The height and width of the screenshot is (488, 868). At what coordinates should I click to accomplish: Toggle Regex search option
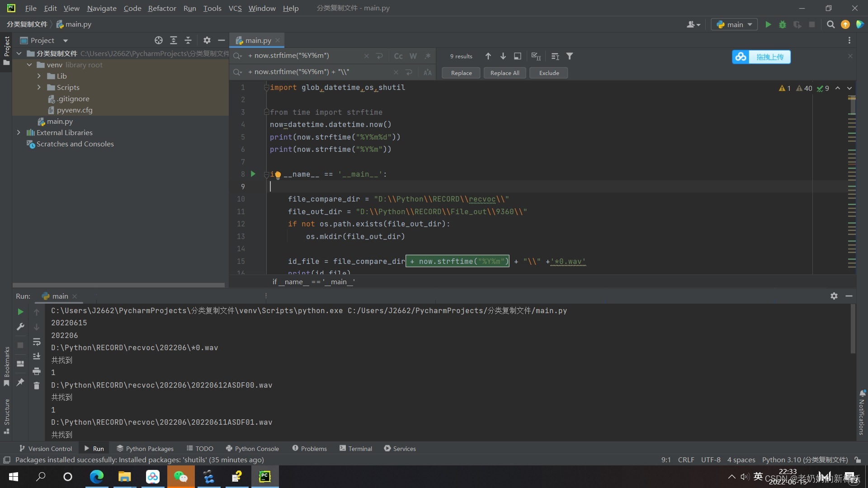[427, 56]
